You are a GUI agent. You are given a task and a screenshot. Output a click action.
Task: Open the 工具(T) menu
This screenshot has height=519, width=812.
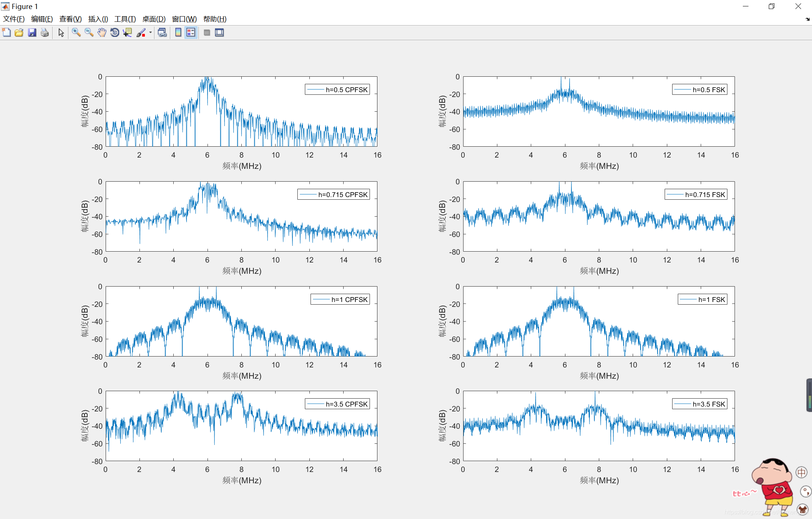[x=125, y=19]
